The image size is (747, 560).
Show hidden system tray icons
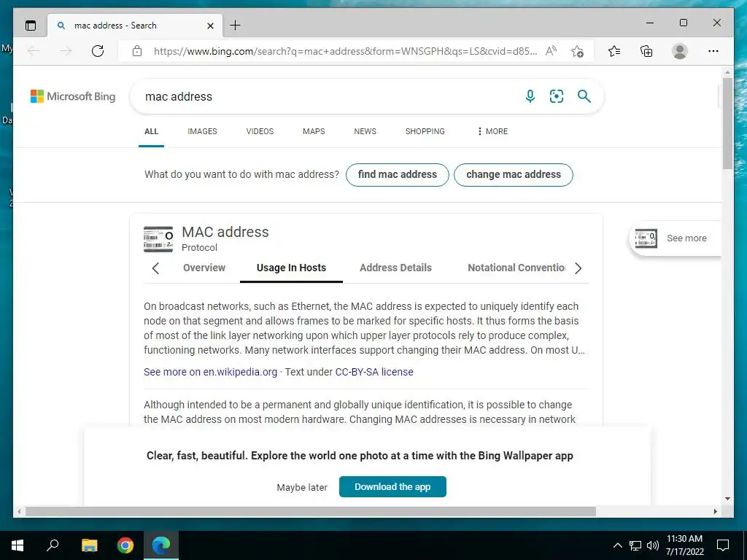(617, 545)
